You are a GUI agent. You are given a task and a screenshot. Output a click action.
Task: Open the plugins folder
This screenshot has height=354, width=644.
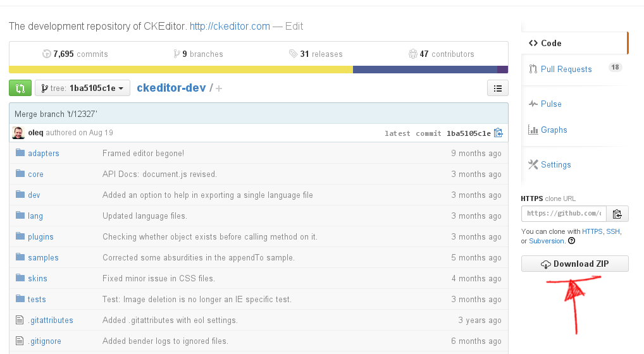point(40,237)
